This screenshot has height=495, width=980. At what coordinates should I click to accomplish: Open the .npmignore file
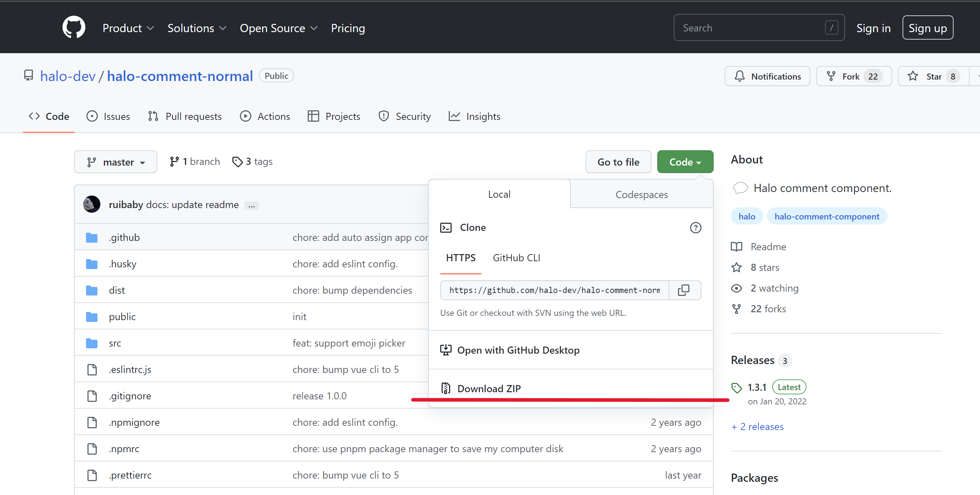(134, 423)
